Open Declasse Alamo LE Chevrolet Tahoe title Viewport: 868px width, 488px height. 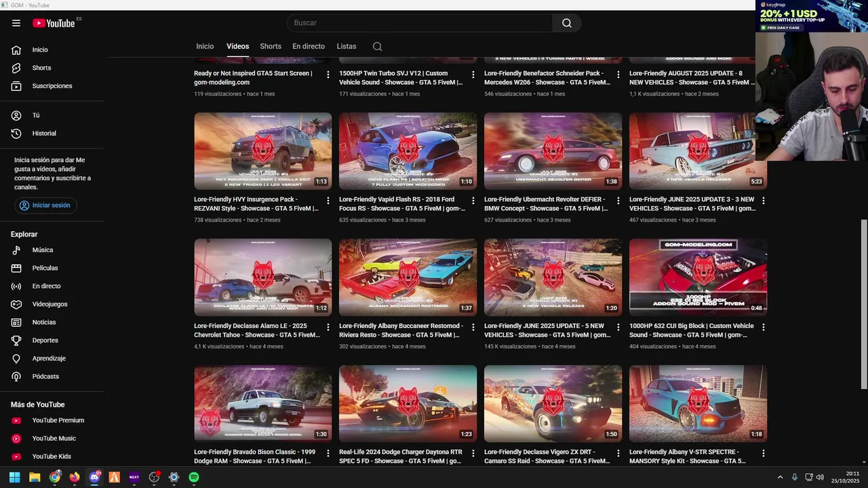(x=256, y=330)
